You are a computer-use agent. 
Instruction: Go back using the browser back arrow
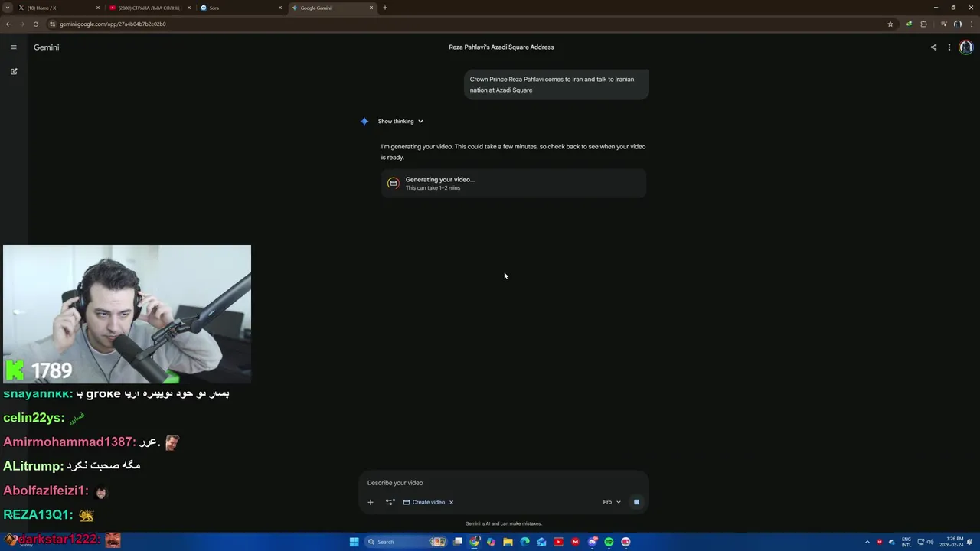tap(8, 24)
